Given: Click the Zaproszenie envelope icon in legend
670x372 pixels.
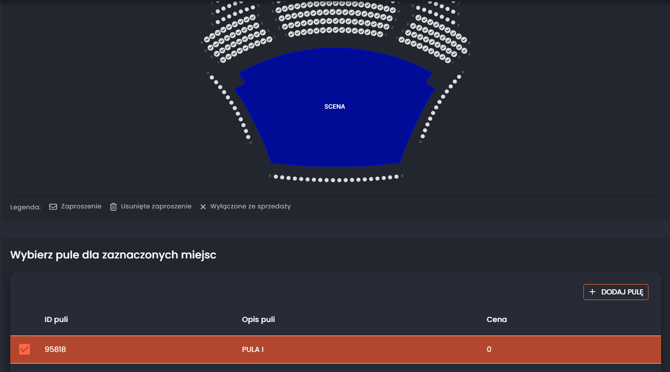Looking at the screenshot, I should 53,207.
